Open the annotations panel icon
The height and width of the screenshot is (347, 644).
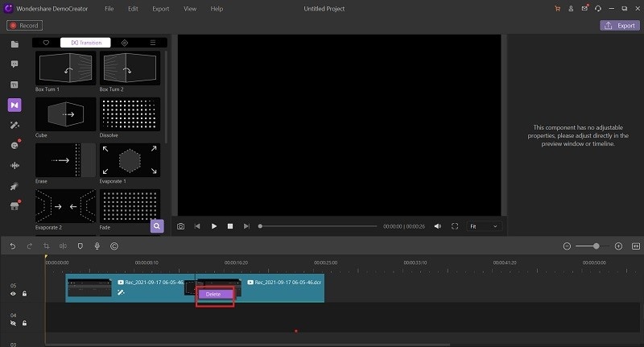pyautogui.click(x=14, y=64)
